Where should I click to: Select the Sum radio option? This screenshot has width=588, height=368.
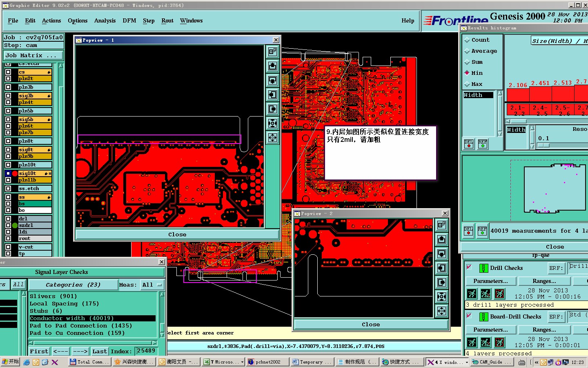pos(467,62)
